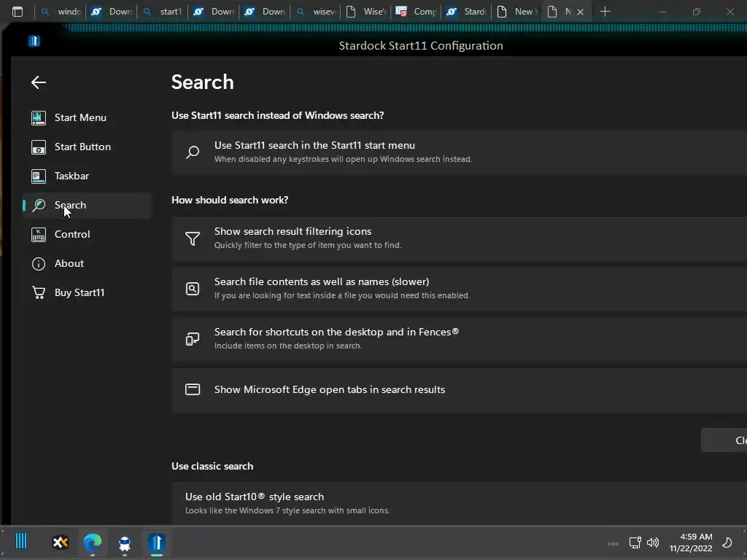The height and width of the screenshot is (560, 747).
Task: Click the Buy Start11 link
Action: (x=87, y=292)
